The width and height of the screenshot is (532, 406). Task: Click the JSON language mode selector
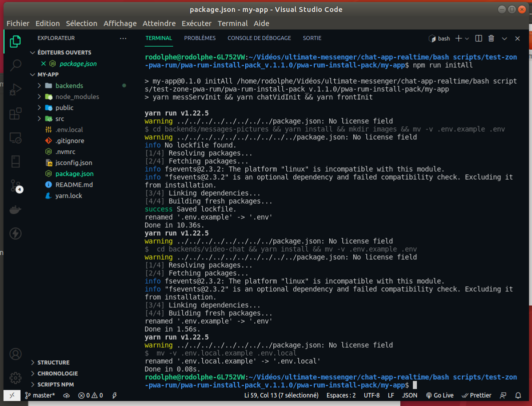pyautogui.click(x=409, y=395)
